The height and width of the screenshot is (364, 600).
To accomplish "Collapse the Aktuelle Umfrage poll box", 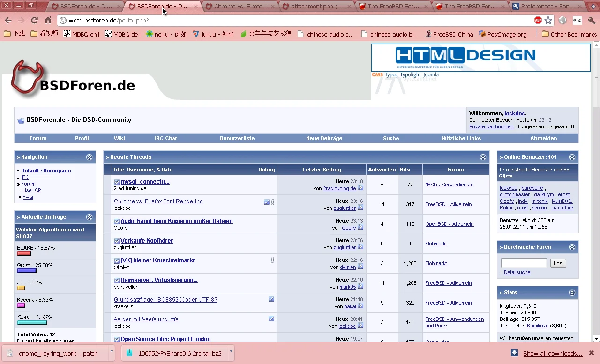I will [x=89, y=217].
